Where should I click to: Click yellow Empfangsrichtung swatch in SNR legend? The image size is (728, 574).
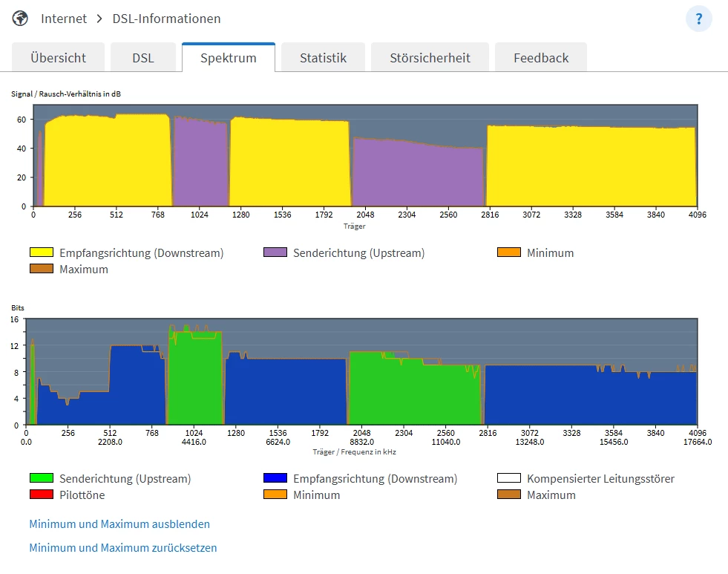(x=41, y=252)
